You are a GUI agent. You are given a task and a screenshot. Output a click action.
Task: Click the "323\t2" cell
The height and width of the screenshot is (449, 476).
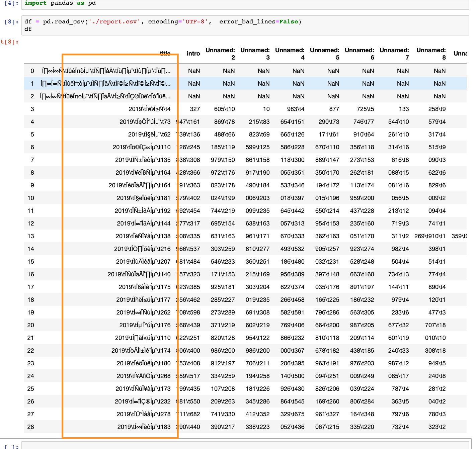(x=437, y=427)
